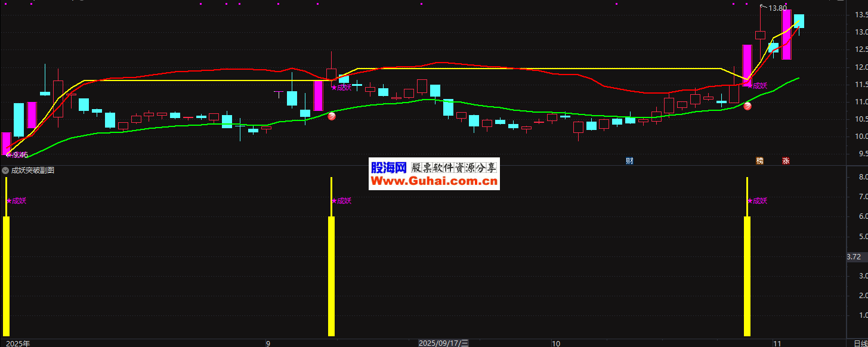Image resolution: width=868 pixels, height=347 pixels.
Task: Click the 2025年 label on time axis
Action: (x=18, y=343)
